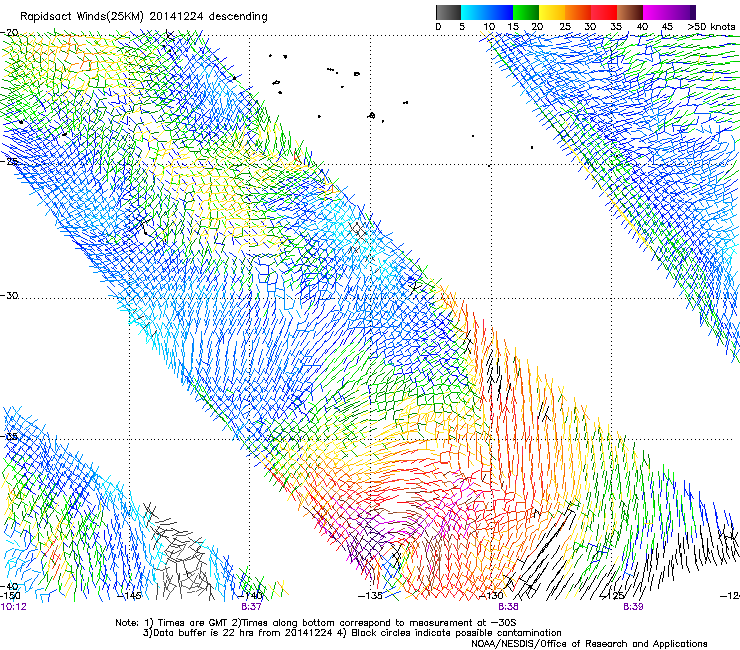Click the dark purple 45–50 knots segment
The image size is (740, 650).
(x=682, y=12)
